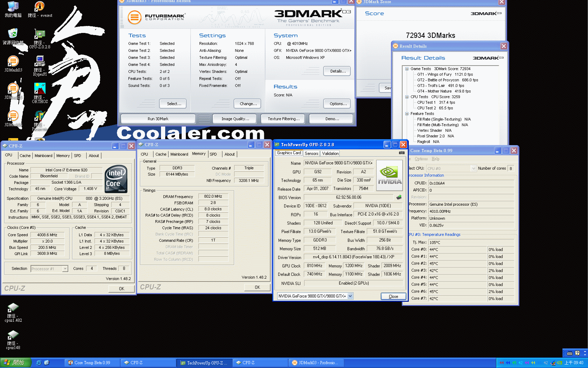Screen dimensions: 588x368
Task: Select GT1 - Wings of Fury result row
Action: tap(445, 74)
